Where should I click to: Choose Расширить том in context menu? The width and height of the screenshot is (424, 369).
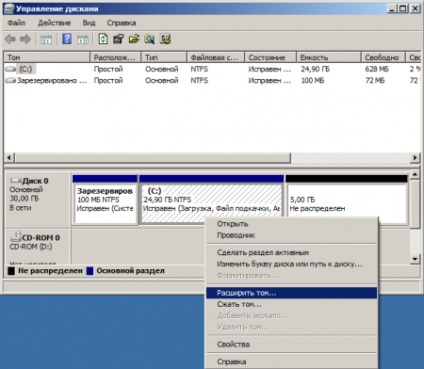[292, 293]
